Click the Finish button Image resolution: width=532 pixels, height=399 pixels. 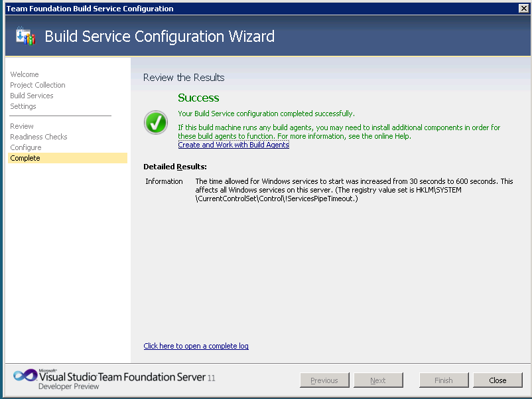coord(444,380)
